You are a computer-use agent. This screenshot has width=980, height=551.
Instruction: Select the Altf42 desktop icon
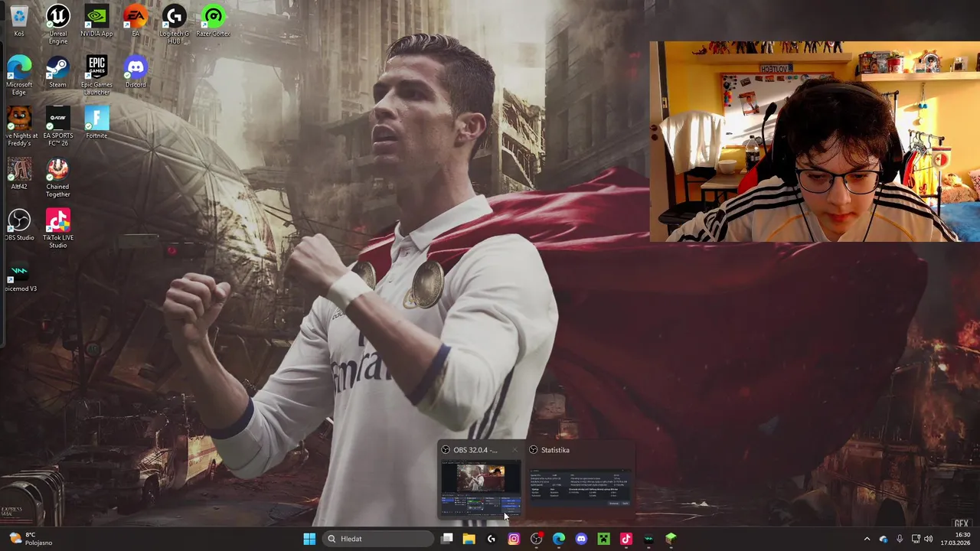tap(19, 174)
